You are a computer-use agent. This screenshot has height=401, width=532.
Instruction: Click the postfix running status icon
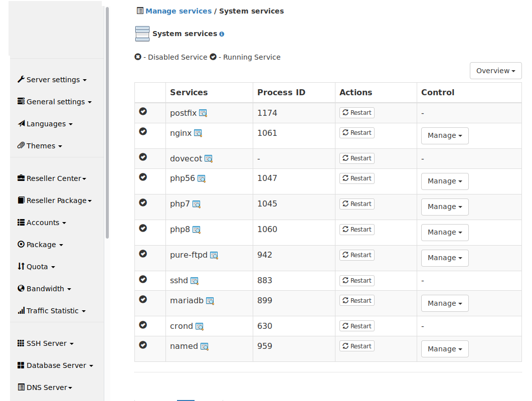pos(143,111)
